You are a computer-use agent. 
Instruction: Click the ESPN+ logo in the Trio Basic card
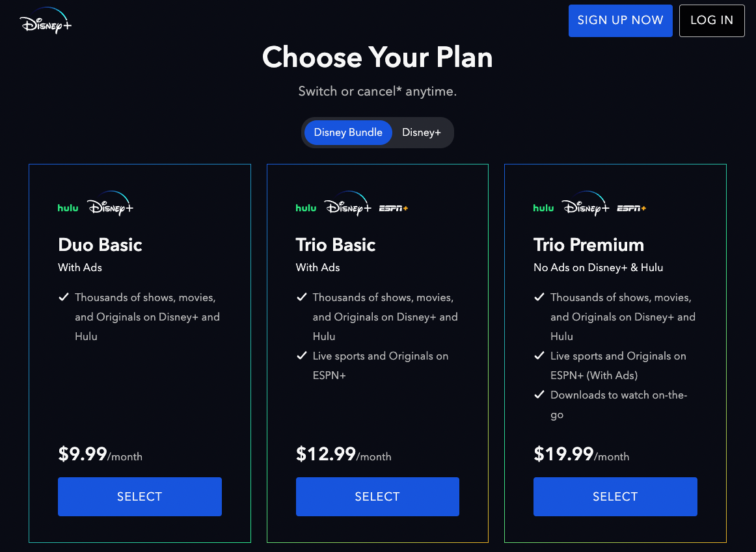tap(393, 209)
